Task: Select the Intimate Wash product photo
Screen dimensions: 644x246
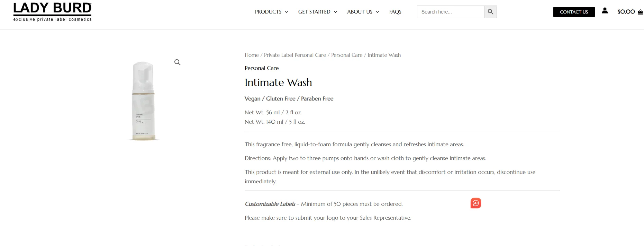Action: coord(143,100)
